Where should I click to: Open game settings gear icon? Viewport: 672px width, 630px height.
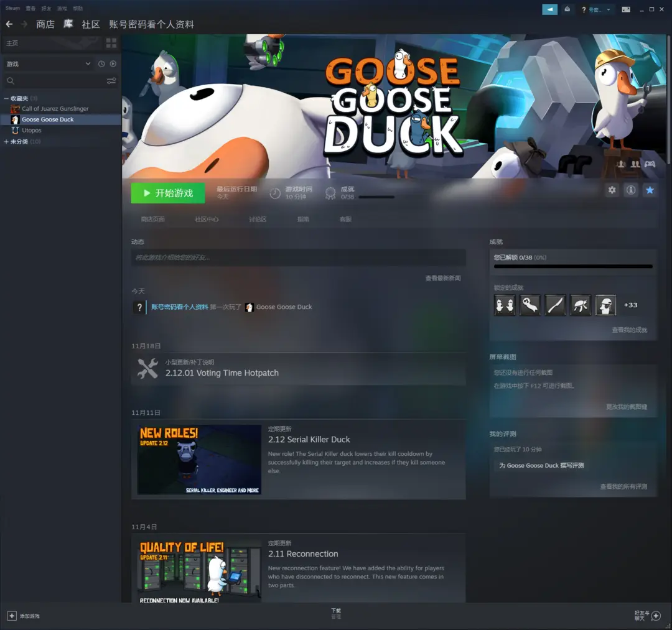point(612,190)
